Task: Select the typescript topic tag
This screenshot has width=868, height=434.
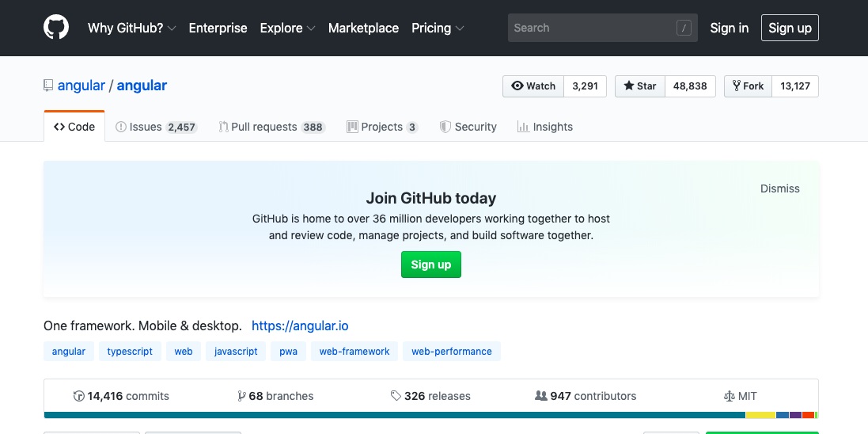Action: tap(130, 351)
